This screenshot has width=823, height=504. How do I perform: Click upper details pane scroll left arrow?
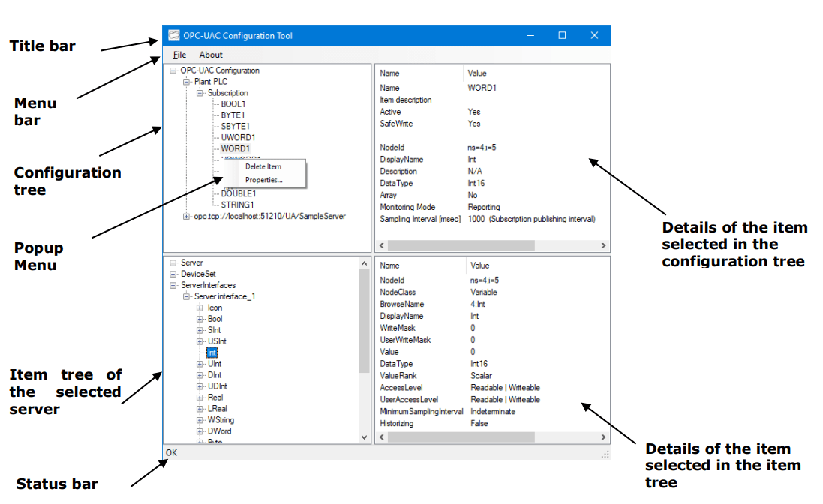382,245
